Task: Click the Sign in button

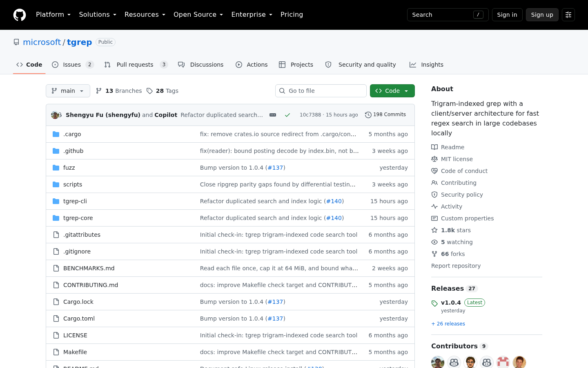Action: [x=507, y=15]
